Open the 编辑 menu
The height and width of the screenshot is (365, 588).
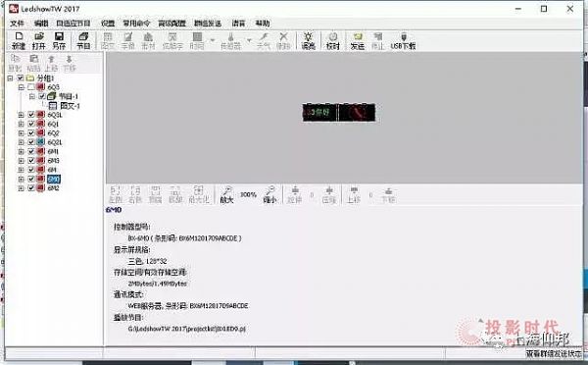tap(41, 24)
